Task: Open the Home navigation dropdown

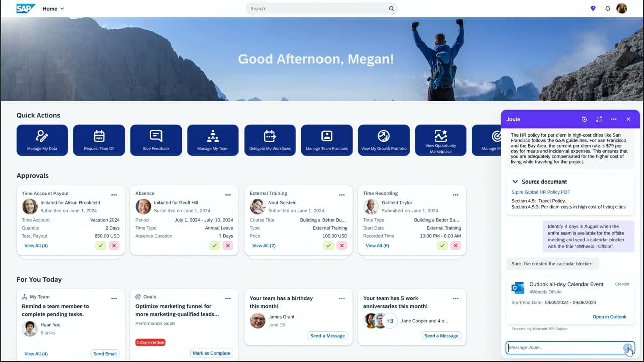Action: click(53, 9)
